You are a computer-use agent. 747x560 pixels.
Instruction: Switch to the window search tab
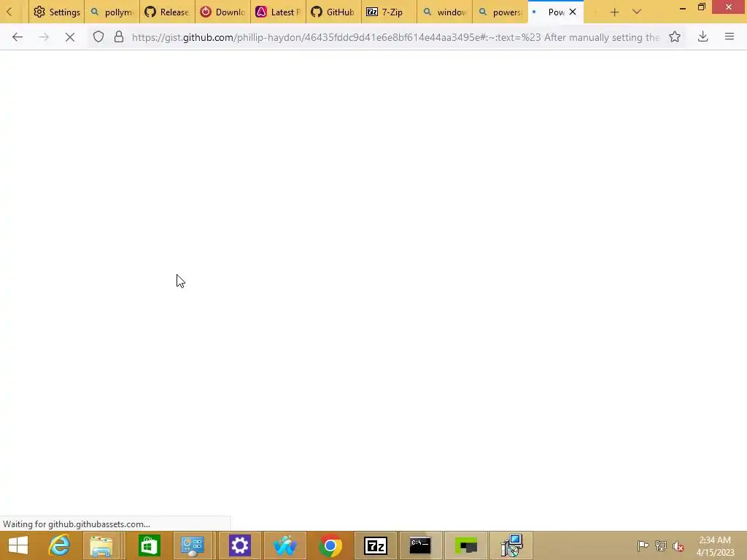(x=444, y=12)
